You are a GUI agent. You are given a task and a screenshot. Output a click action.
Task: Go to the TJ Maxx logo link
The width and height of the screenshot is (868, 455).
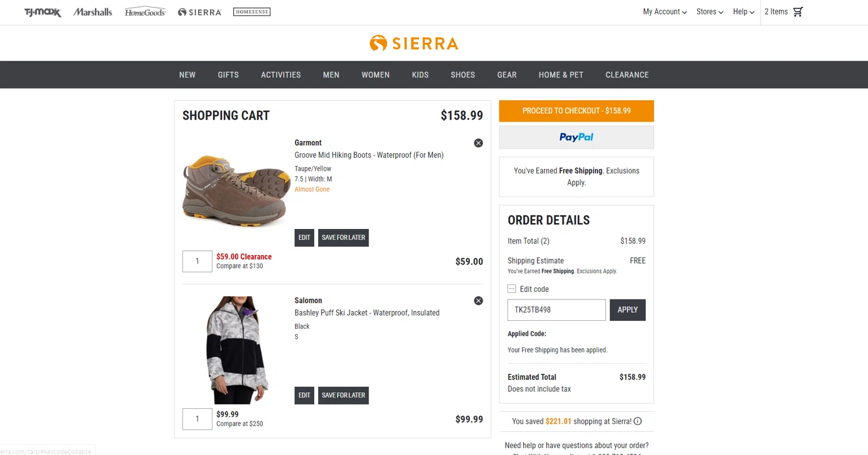42,12
